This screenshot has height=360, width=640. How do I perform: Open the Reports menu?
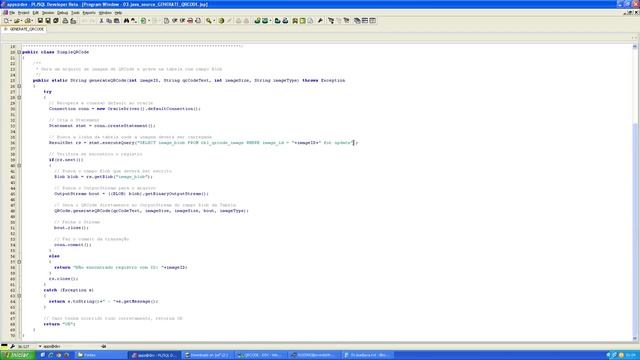pyautogui.click(x=89, y=13)
